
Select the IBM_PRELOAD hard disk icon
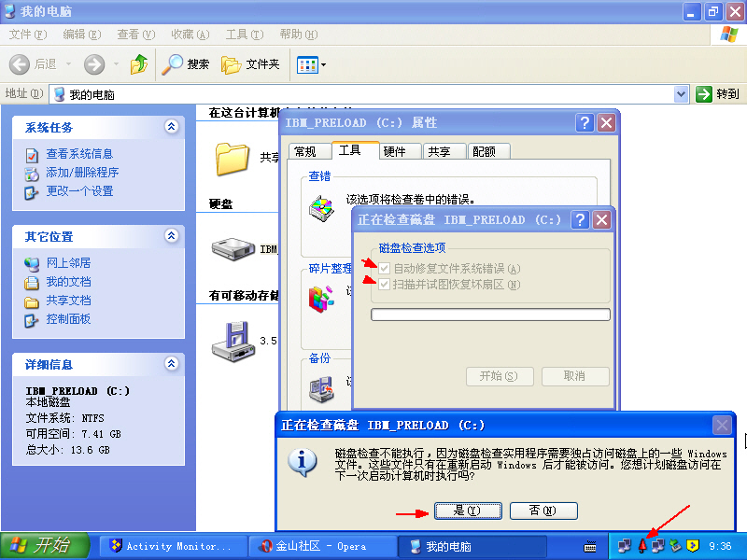(x=233, y=248)
